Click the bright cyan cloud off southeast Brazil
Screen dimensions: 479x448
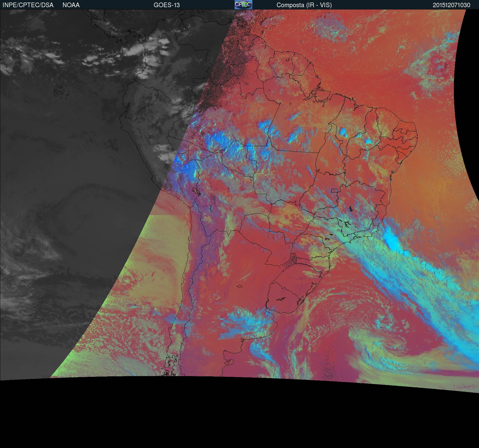click(x=392, y=241)
